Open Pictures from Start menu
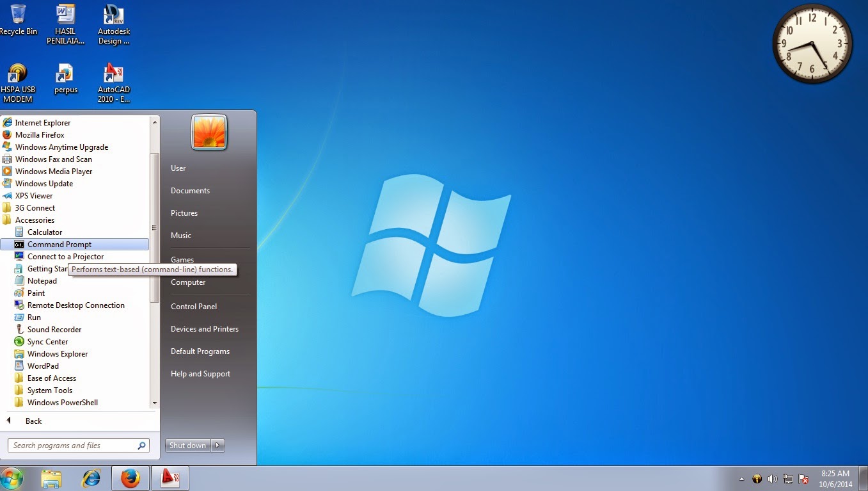The width and height of the screenshot is (868, 491). coord(184,213)
